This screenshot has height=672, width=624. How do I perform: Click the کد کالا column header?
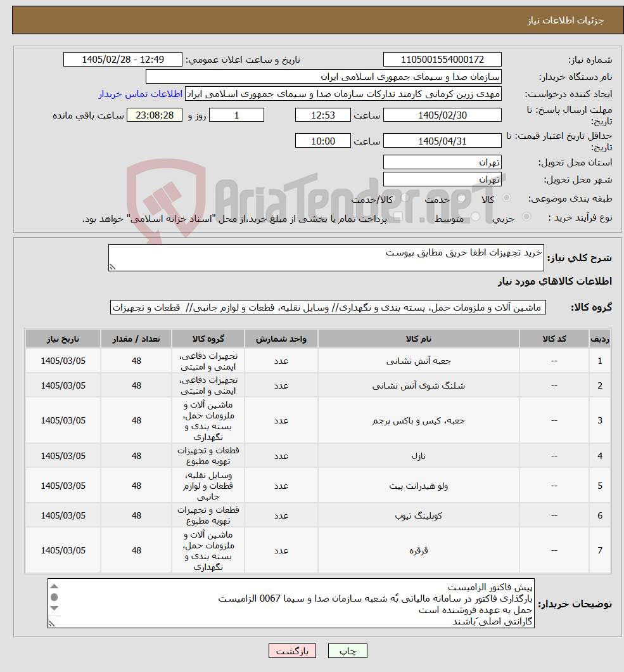[554, 339]
